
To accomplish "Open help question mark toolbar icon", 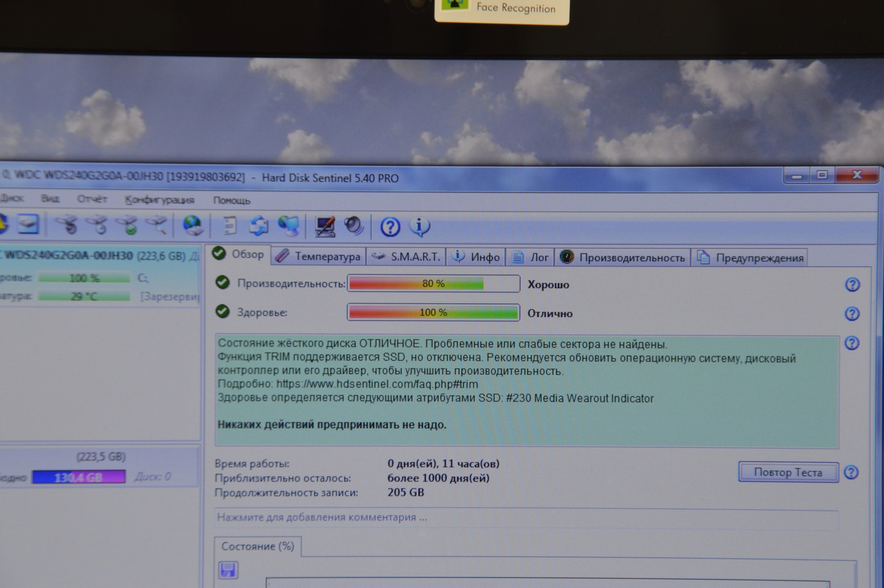I will tap(390, 226).
